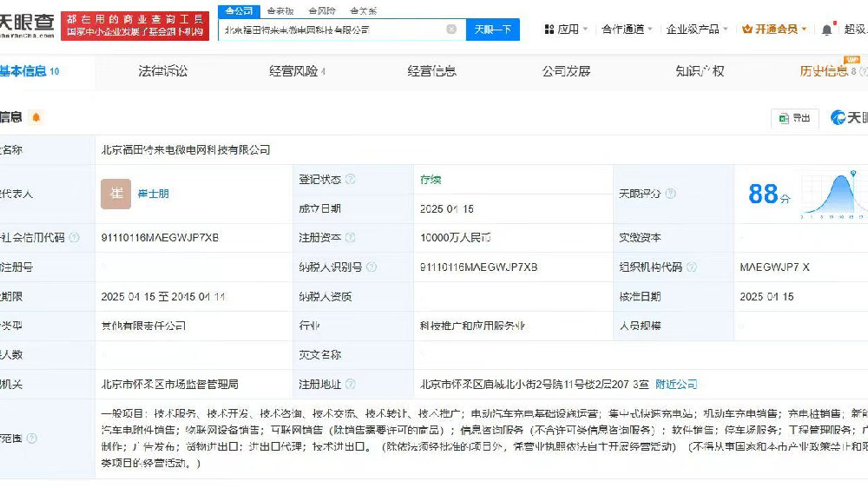
Task: Open the 附近公司 link
Action: pyautogui.click(x=676, y=384)
